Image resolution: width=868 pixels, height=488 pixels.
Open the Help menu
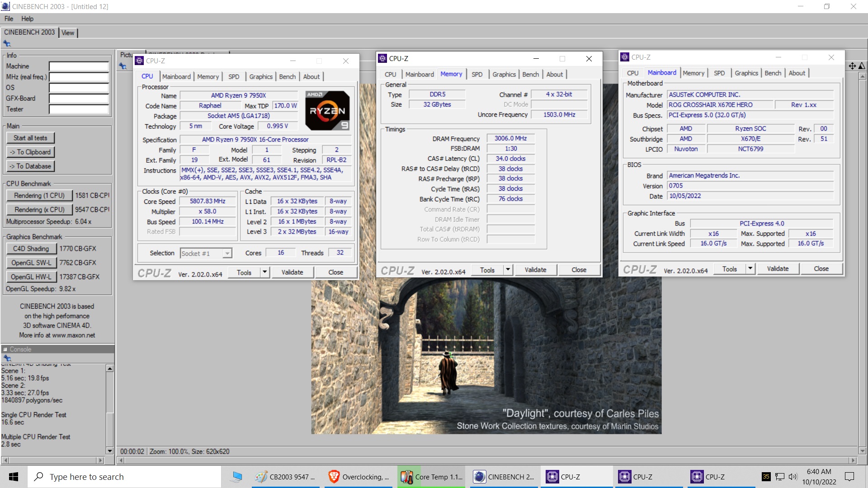click(27, 19)
